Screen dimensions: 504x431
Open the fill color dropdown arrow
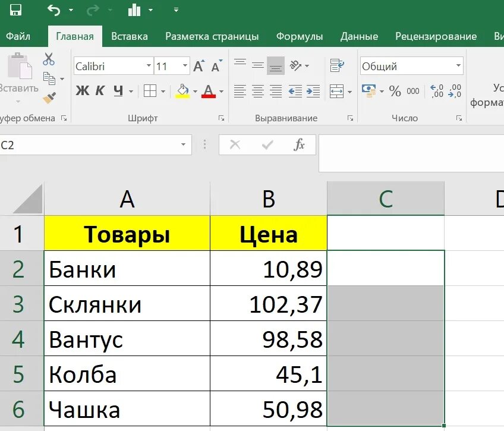click(195, 92)
